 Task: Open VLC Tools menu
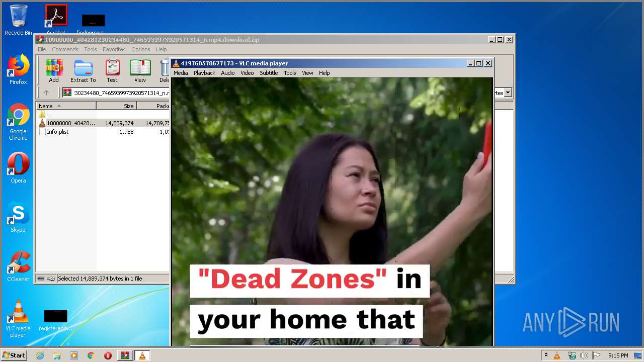click(290, 73)
